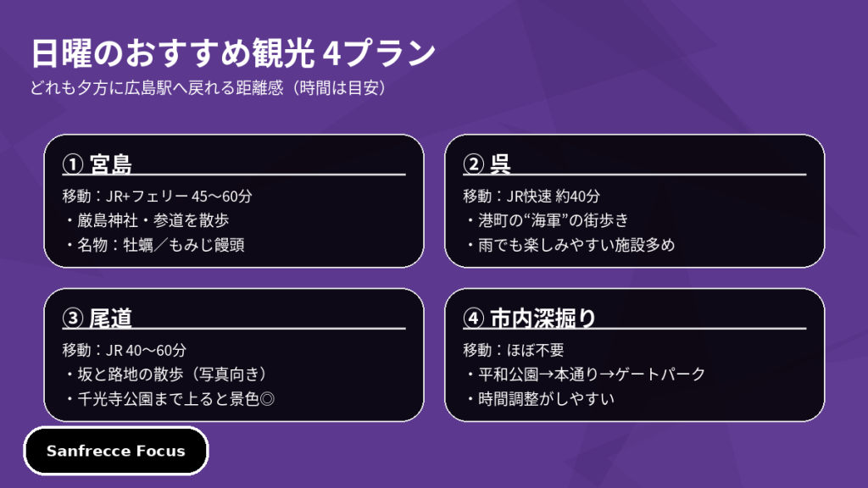
Task: Click the もみじ饅頭 text in 宮島 card
Action: point(209,245)
